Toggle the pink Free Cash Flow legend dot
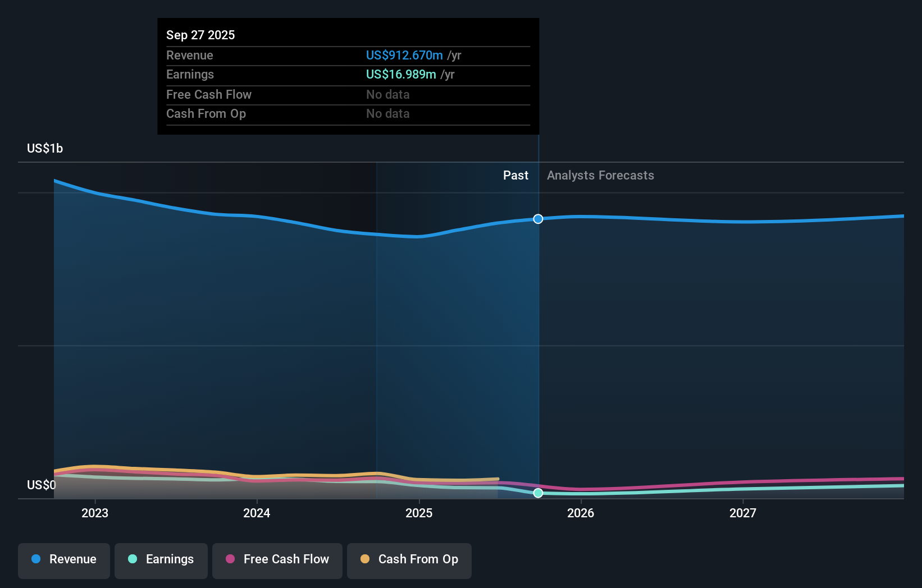Screen dimensions: 922x588 231,559
